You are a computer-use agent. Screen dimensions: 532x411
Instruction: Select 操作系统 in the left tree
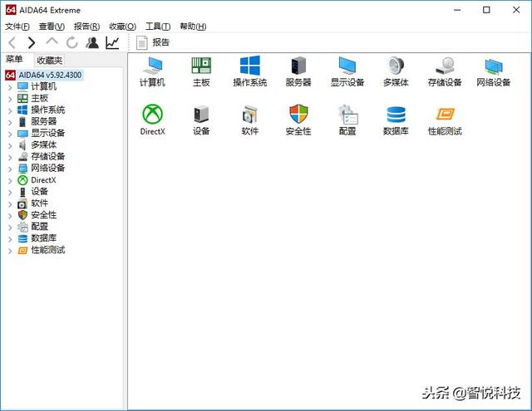tap(41, 110)
